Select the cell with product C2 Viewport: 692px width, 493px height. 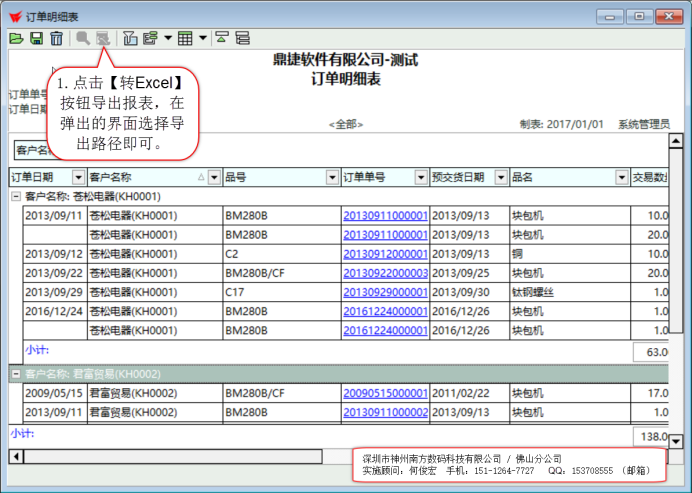(282, 254)
